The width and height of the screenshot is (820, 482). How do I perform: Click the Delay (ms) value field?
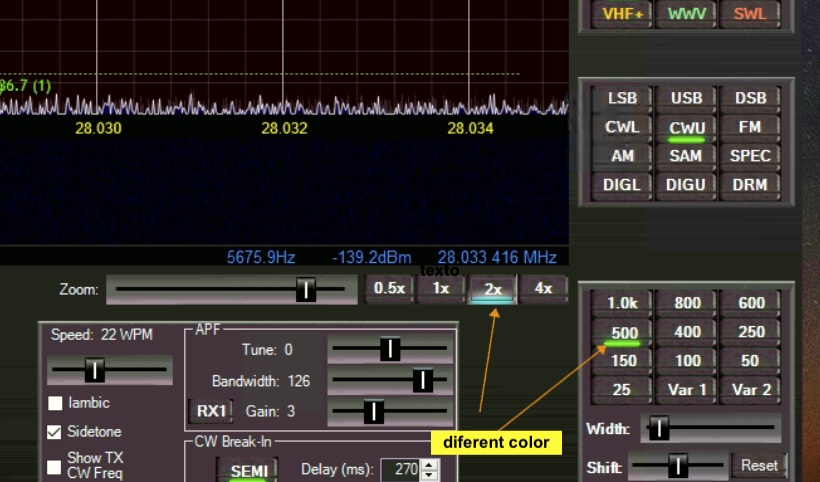[x=403, y=469]
